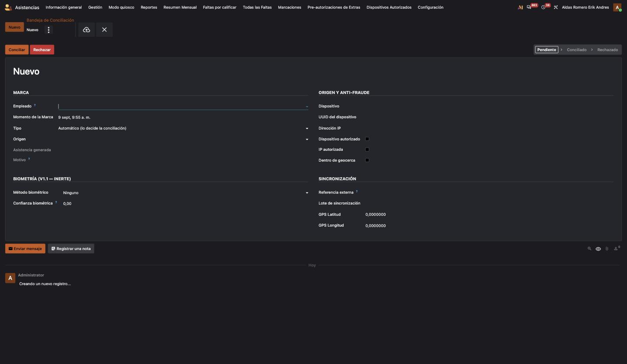Open the debug tools wrench icon
The image size is (627, 364).
coord(555,7)
